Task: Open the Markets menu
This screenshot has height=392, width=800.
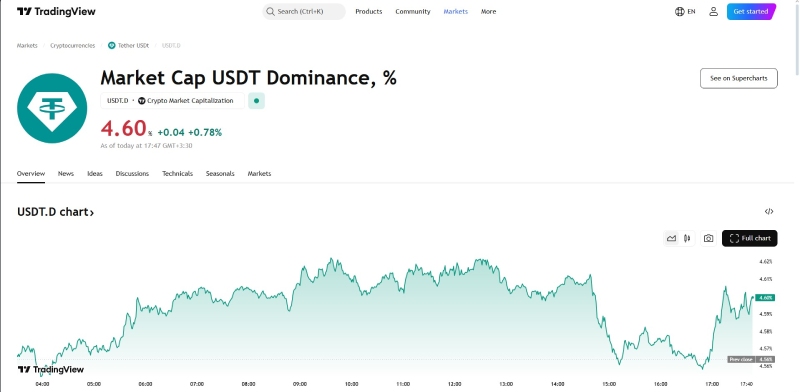Action: pos(456,11)
